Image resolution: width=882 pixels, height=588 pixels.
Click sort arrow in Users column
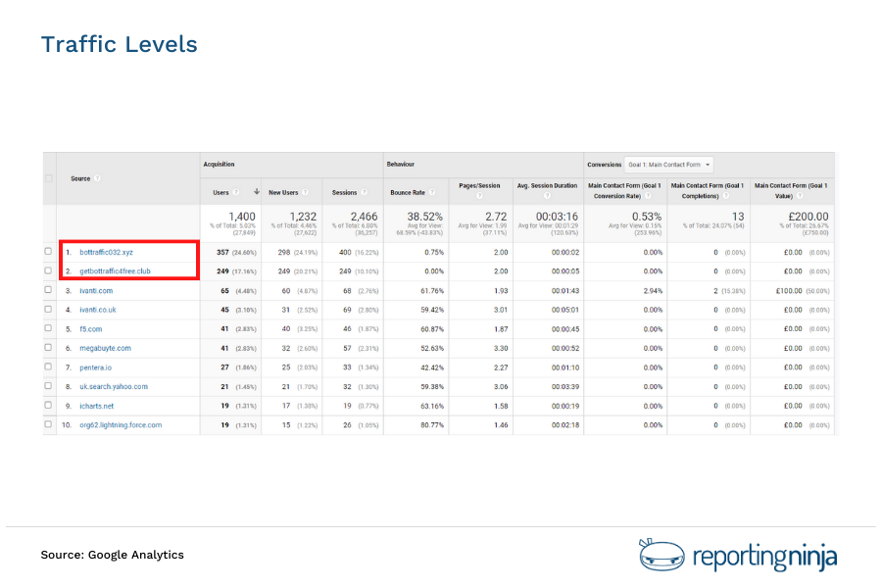[257, 192]
